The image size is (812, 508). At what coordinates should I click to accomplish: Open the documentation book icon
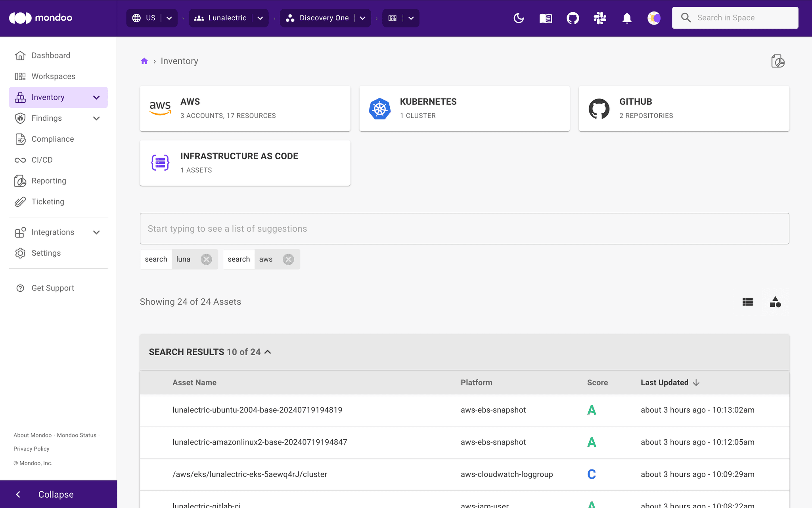[546, 18]
